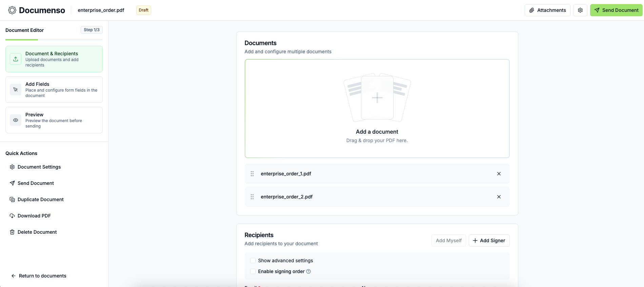The height and width of the screenshot is (287, 644).
Task: Click the Add a document upload area
Action: (377, 109)
